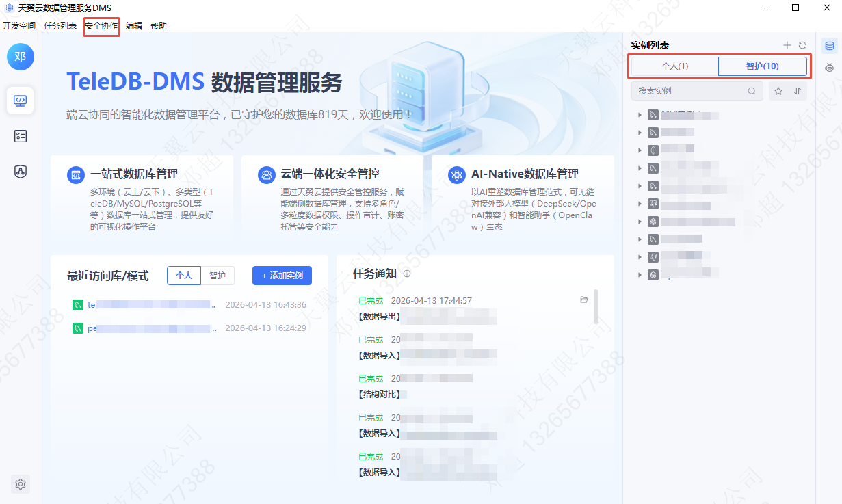The height and width of the screenshot is (504, 842).
Task: Open the 帮助 menu
Action: coord(159,26)
